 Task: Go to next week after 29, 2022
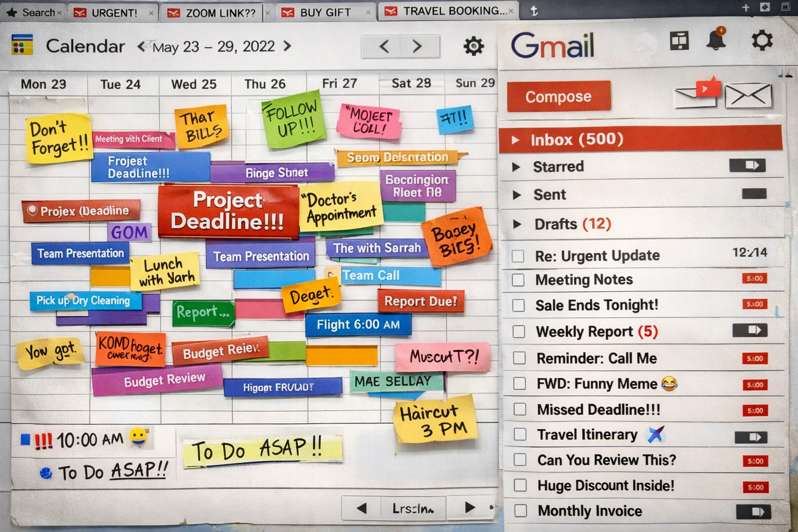[x=287, y=46]
